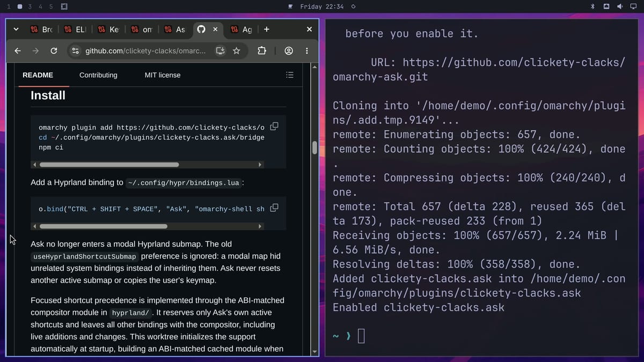This screenshot has height=362, width=644.
Task: Switch to the 'om' tab
Action: [x=142, y=29]
